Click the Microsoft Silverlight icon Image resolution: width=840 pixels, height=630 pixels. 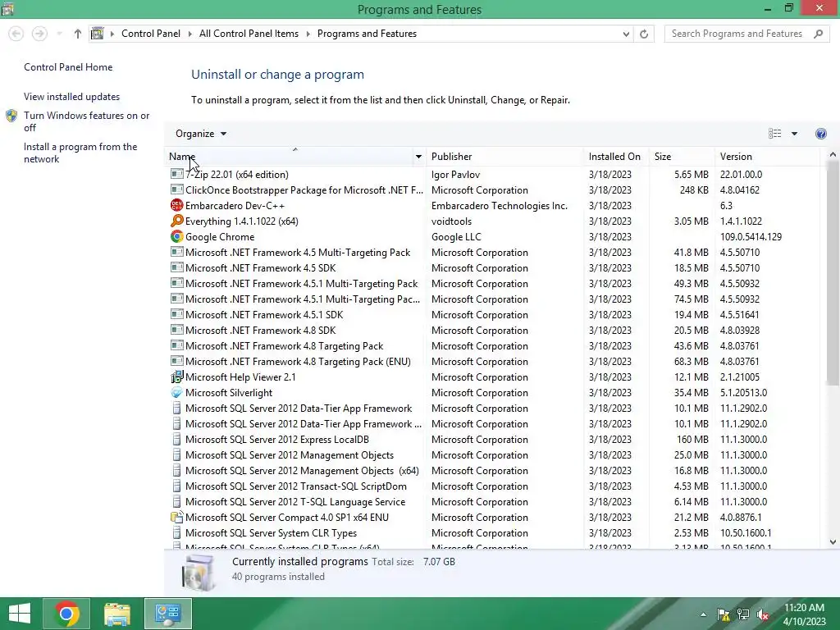[177, 392]
